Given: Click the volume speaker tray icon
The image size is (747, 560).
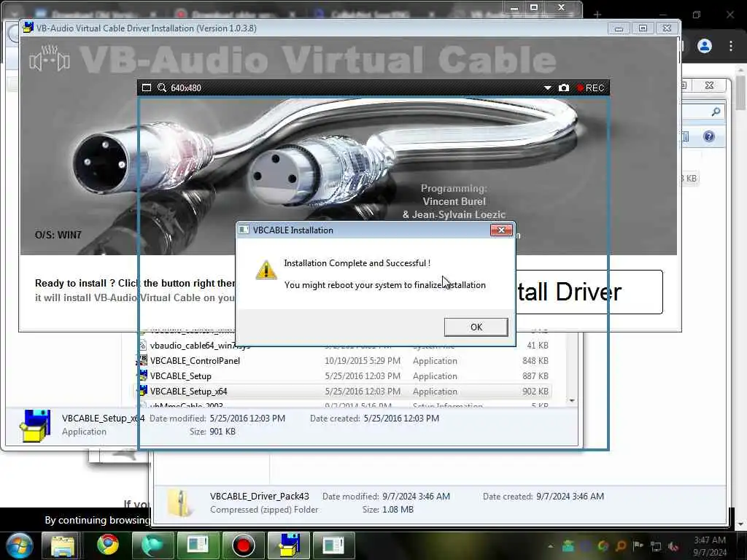Looking at the screenshot, I should pyautogui.click(x=673, y=546).
